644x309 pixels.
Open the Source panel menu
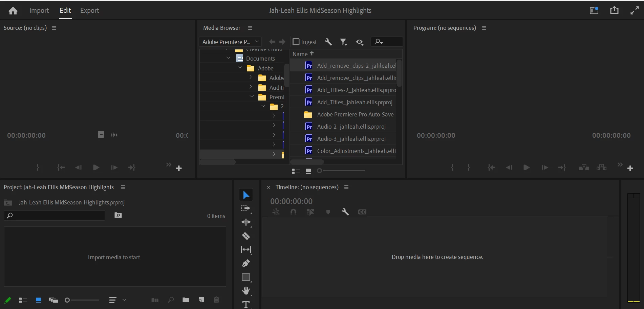pos(54,28)
